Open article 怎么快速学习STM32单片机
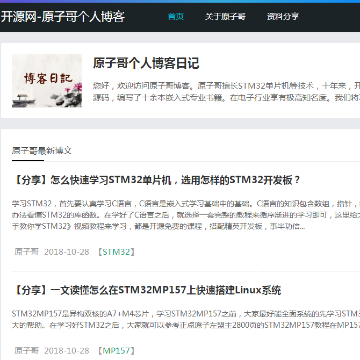This screenshot has height=360, width=360. coord(157,180)
